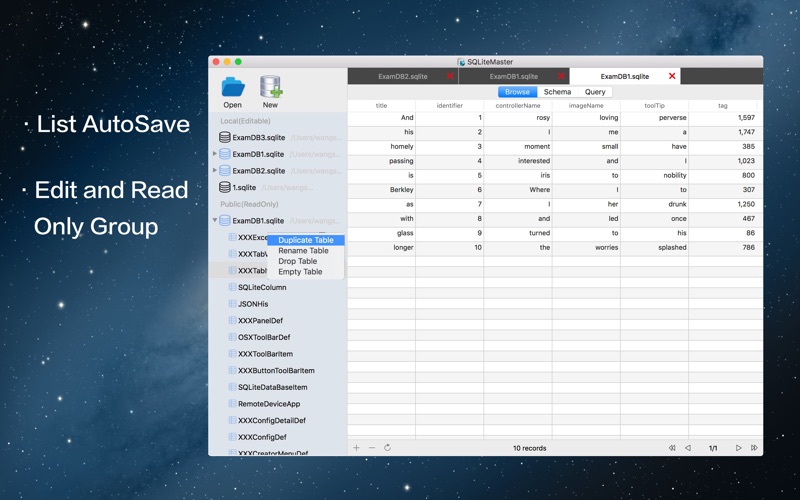Choose Drop Table from context menu

(306, 261)
